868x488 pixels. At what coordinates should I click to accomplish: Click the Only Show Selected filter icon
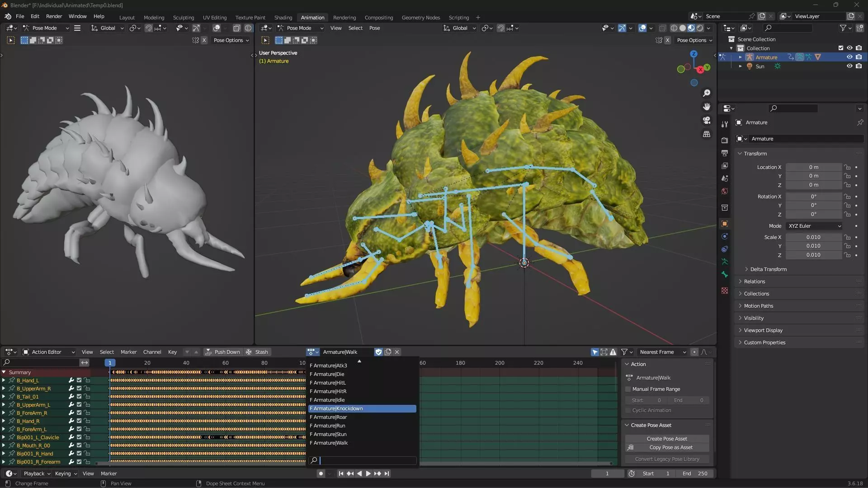(595, 352)
